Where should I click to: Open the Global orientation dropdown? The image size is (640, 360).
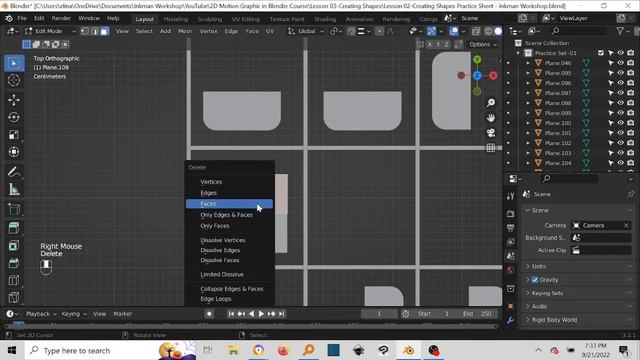306,31
